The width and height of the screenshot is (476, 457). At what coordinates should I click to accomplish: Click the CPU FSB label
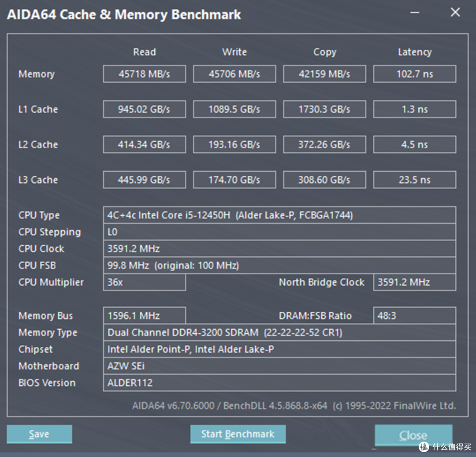pyautogui.click(x=37, y=265)
